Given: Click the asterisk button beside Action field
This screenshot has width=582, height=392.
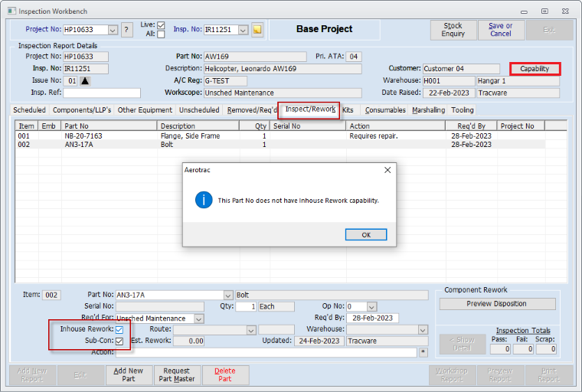Looking at the screenshot, I should pyautogui.click(x=423, y=352).
